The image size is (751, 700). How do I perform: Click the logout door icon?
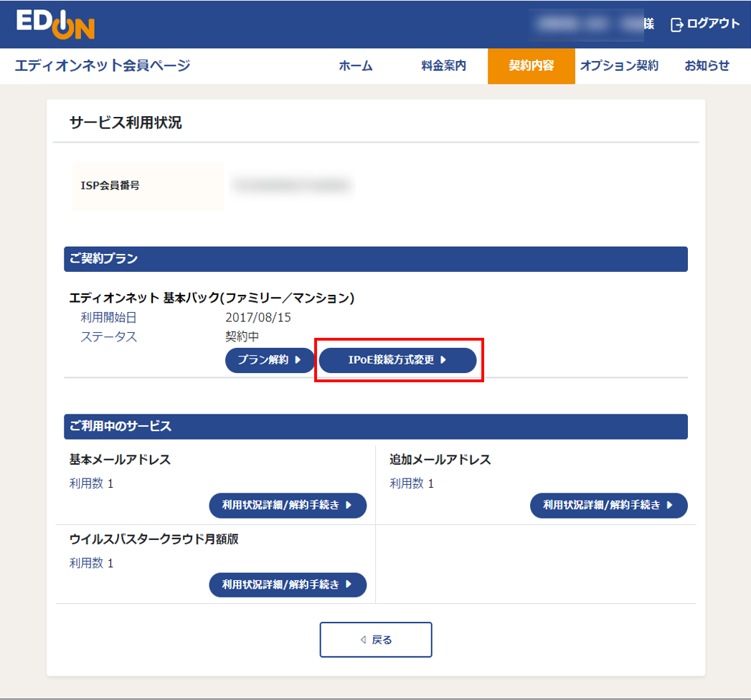[x=676, y=24]
